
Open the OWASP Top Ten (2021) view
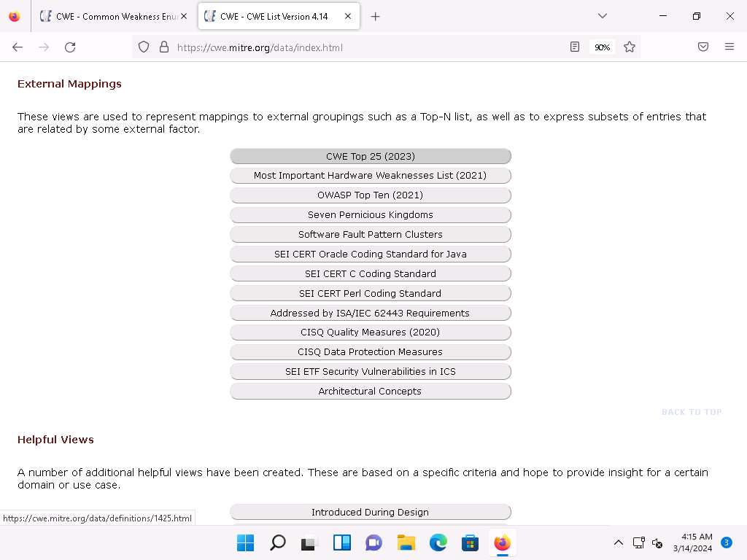point(370,195)
